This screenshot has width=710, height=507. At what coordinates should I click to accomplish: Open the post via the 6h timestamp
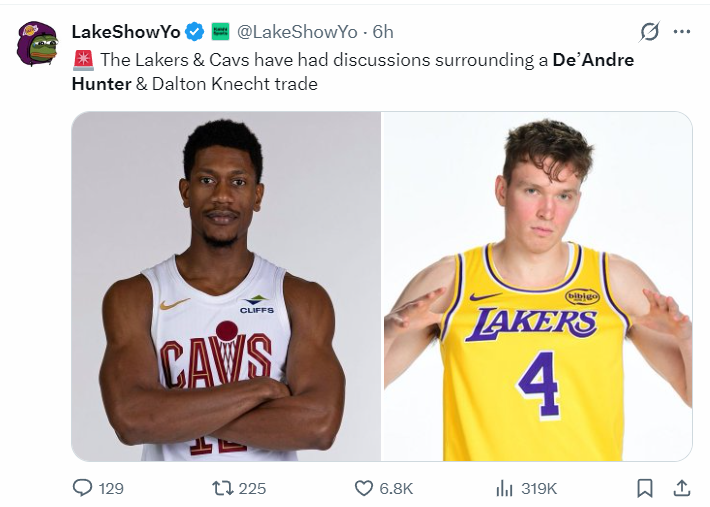pos(383,32)
